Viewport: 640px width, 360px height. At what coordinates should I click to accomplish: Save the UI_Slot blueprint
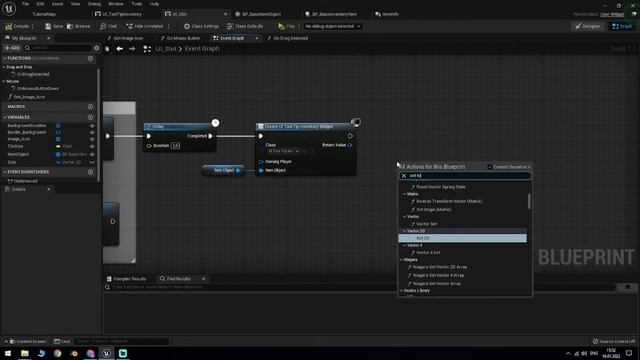point(54,26)
